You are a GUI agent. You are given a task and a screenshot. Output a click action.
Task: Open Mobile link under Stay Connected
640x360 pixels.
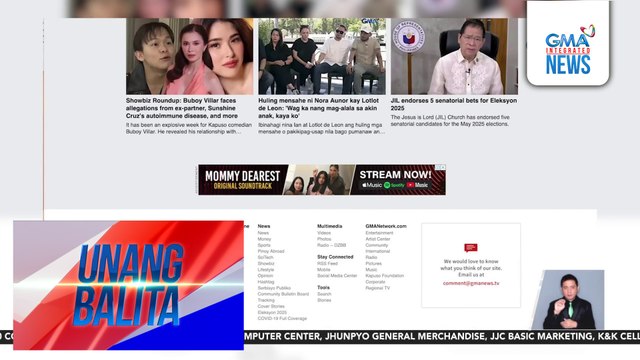pos(324,269)
